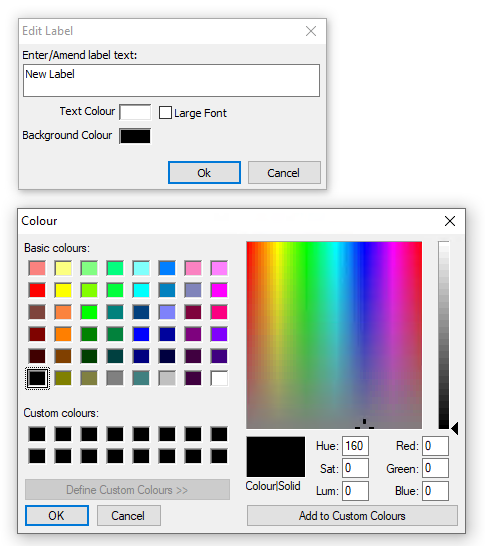485x546 pixels.
Task: Select the yellow basic colour swatch
Action: click(x=63, y=290)
